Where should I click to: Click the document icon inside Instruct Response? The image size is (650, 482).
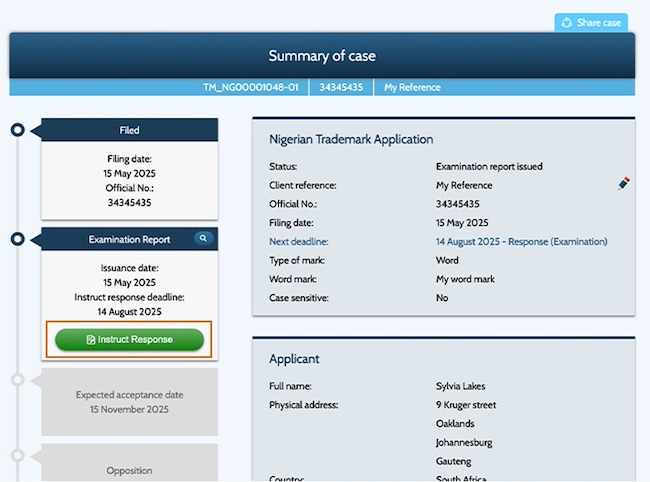coord(90,340)
